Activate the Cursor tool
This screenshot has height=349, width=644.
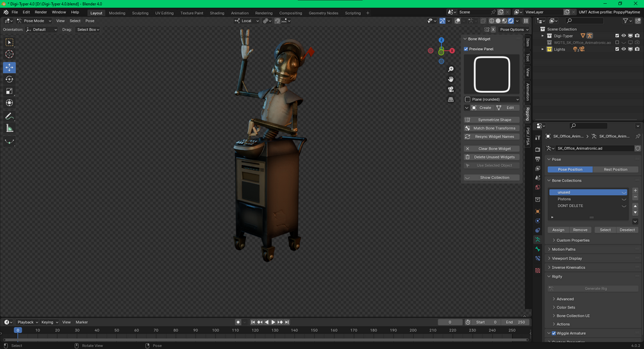9,55
